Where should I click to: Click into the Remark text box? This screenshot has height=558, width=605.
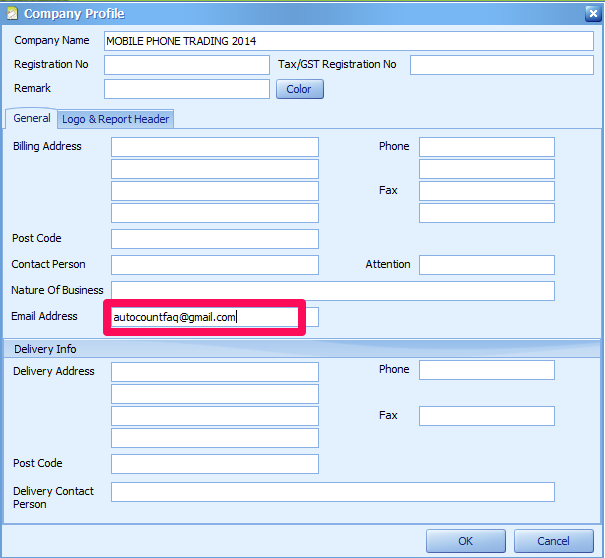187,89
